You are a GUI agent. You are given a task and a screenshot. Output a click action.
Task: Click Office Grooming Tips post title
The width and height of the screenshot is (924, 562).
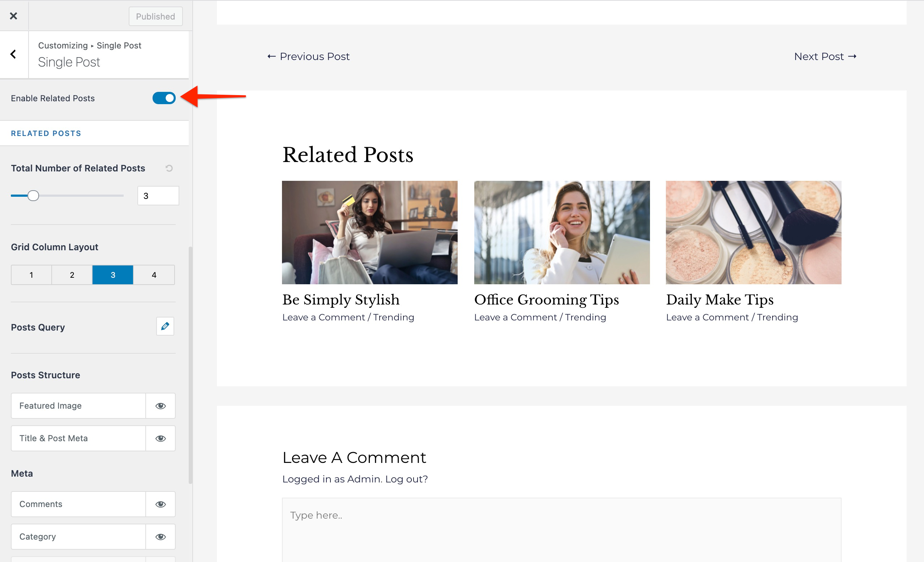[x=546, y=299]
